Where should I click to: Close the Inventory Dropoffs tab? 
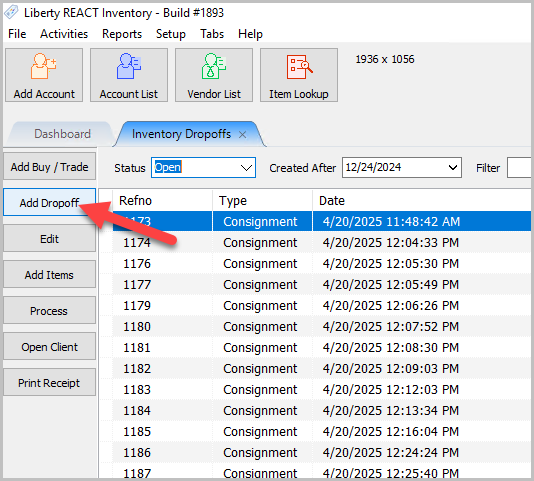(242, 135)
